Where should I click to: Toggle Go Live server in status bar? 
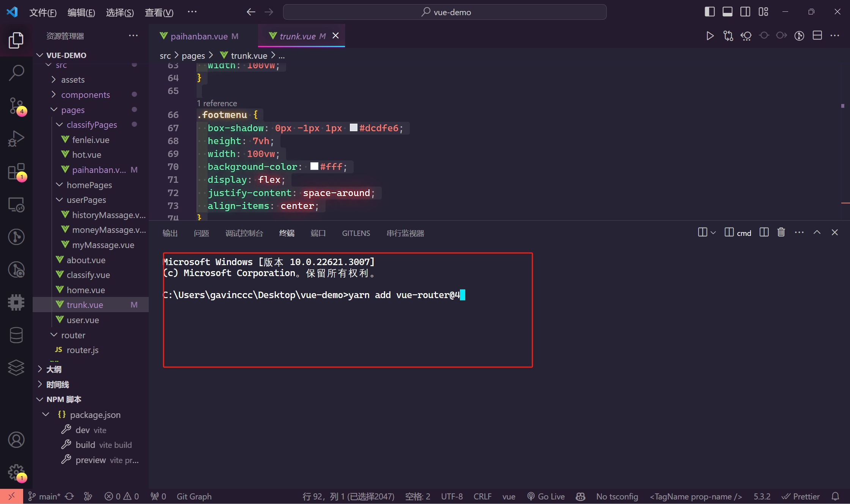click(546, 496)
